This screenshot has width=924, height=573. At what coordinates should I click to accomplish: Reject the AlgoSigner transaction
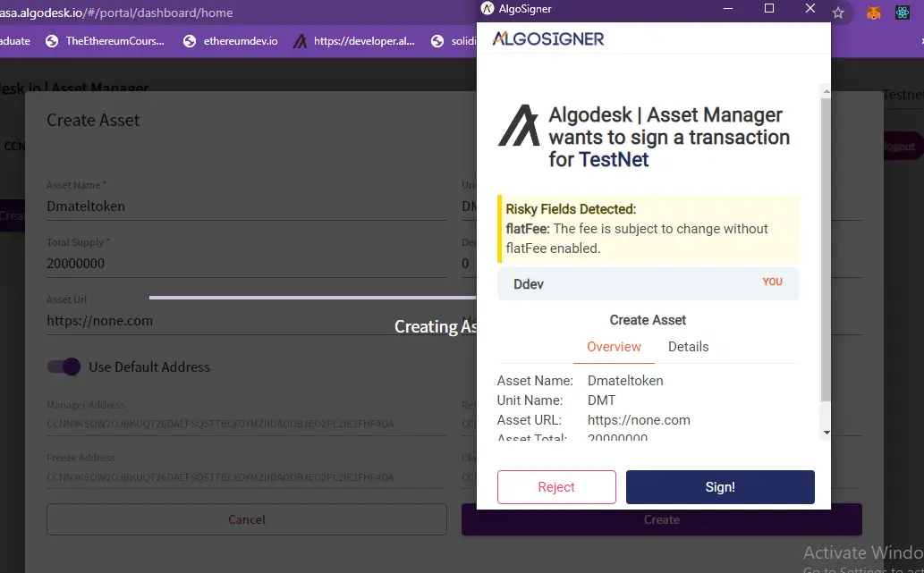[x=556, y=487]
